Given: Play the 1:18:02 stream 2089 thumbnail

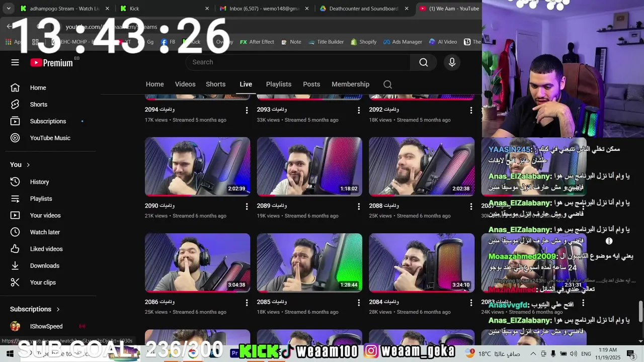Looking at the screenshot, I should tap(309, 166).
